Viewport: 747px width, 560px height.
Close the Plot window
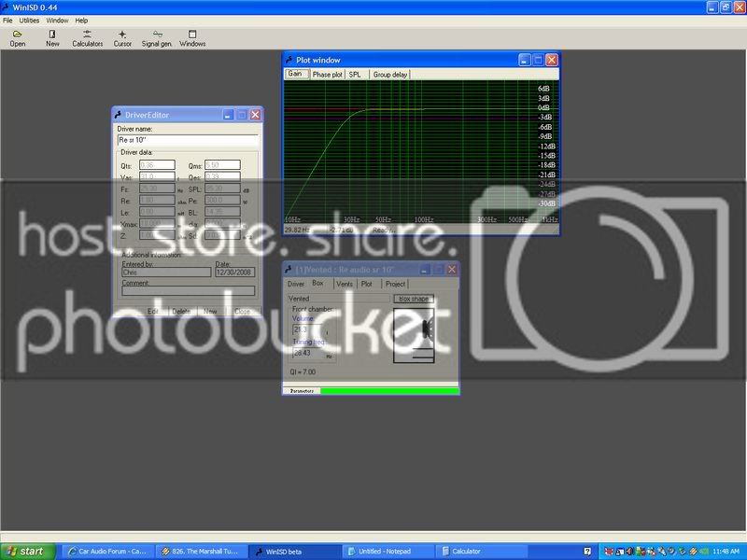point(552,60)
